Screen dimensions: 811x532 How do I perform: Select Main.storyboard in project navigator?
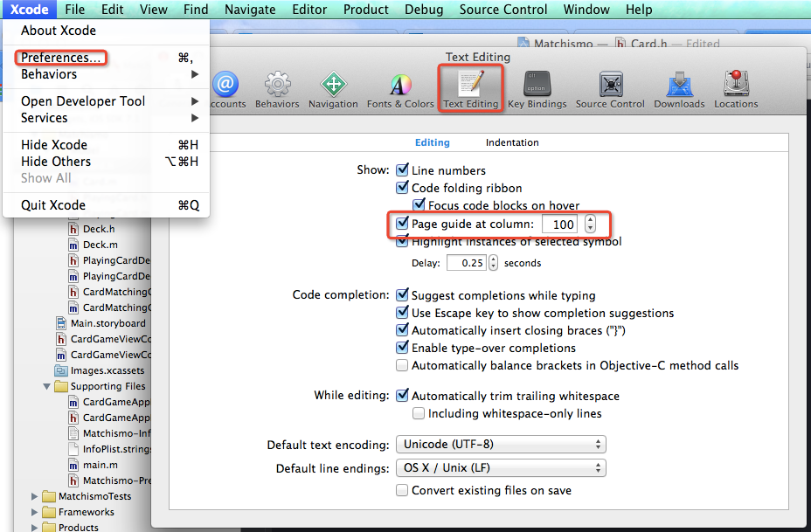pos(101,323)
